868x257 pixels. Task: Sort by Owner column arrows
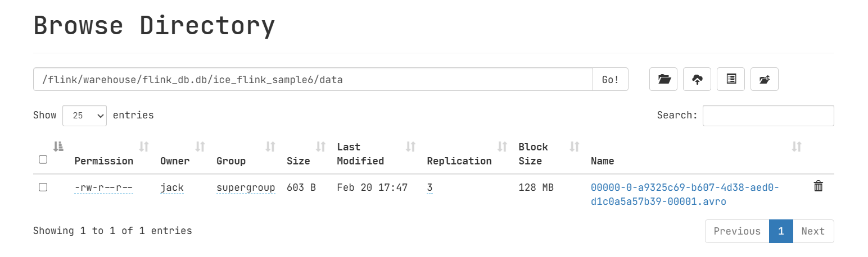pyautogui.click(x=200, y=147)
